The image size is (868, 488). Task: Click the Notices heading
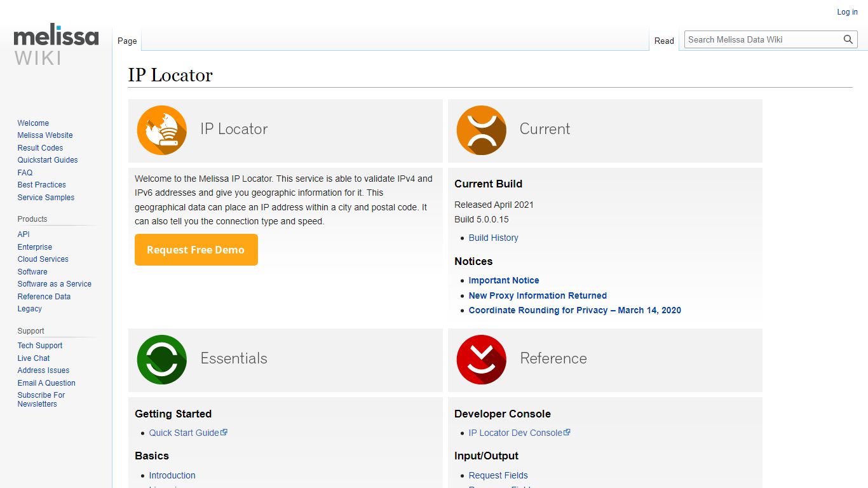pos(473,261)
